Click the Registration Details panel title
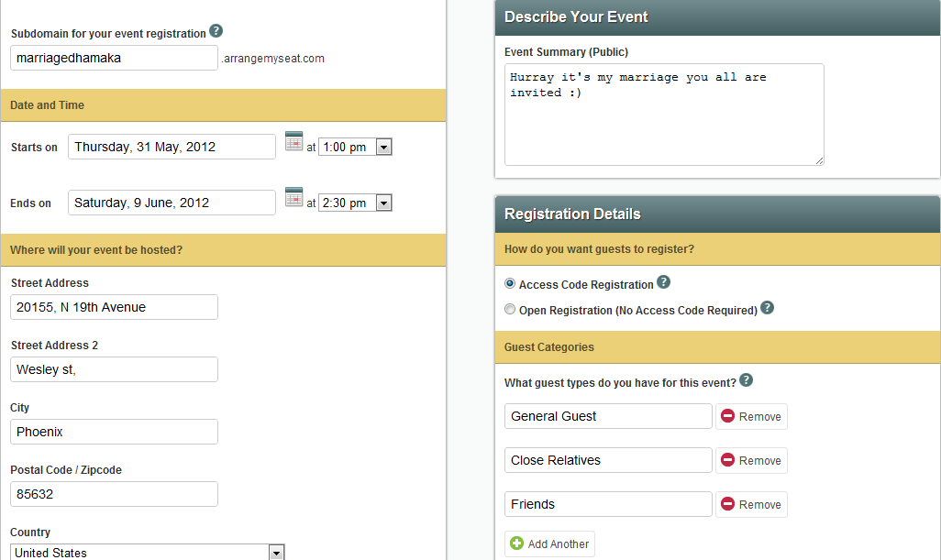The image size is (941, 560). click(572, 214)
